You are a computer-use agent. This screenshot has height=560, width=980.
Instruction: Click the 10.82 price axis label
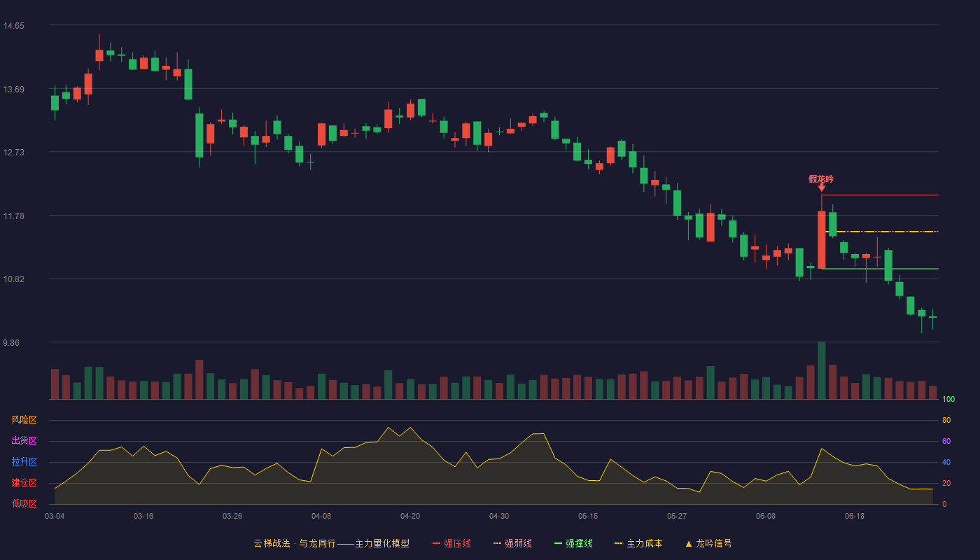(x=13, y=279)
